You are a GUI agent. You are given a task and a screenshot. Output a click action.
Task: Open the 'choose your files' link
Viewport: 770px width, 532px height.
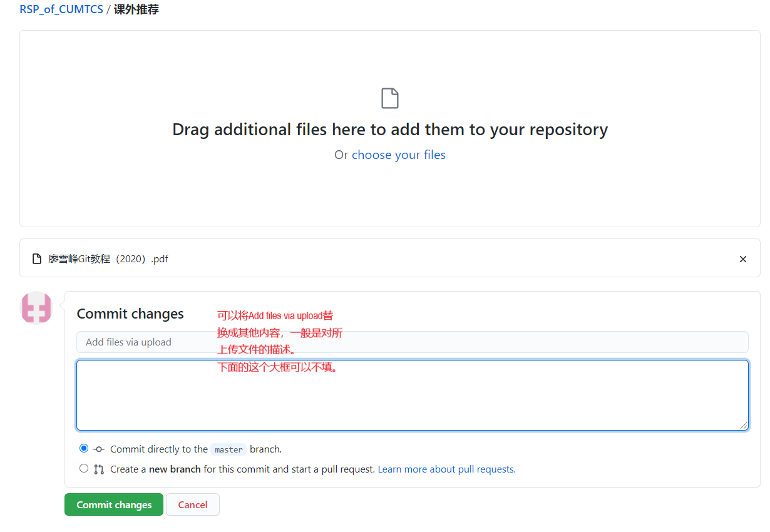pos(399,155)
